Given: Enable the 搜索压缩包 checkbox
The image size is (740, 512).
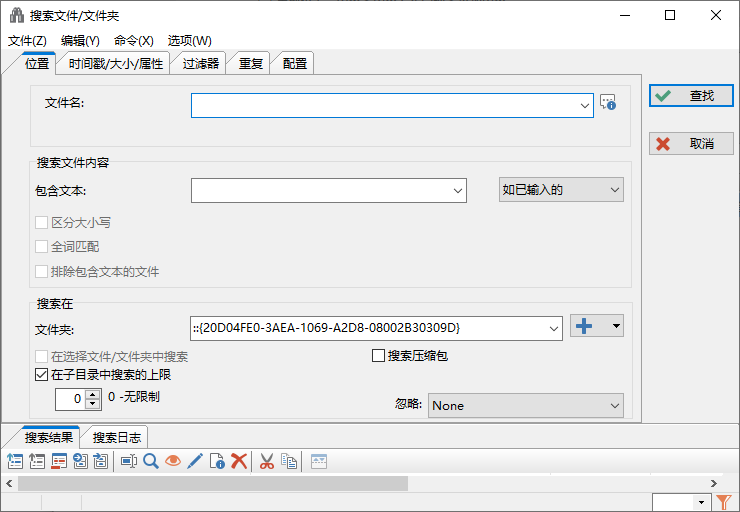Looking at the screenshot, I should coord(379,356).
